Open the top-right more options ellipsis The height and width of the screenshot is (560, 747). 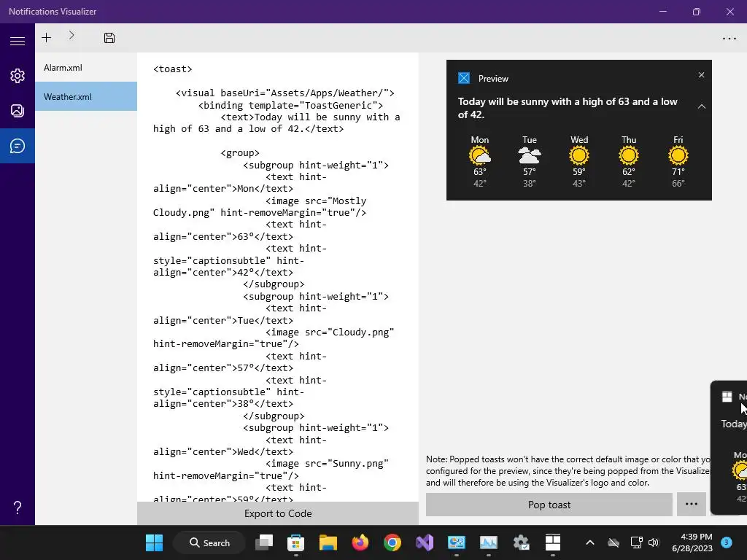(x=729, y=39)
